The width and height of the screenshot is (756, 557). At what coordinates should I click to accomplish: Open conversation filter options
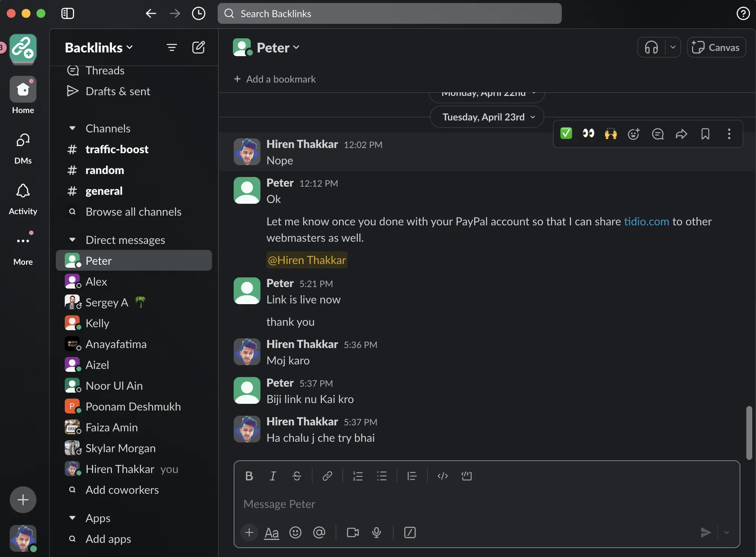172,47
